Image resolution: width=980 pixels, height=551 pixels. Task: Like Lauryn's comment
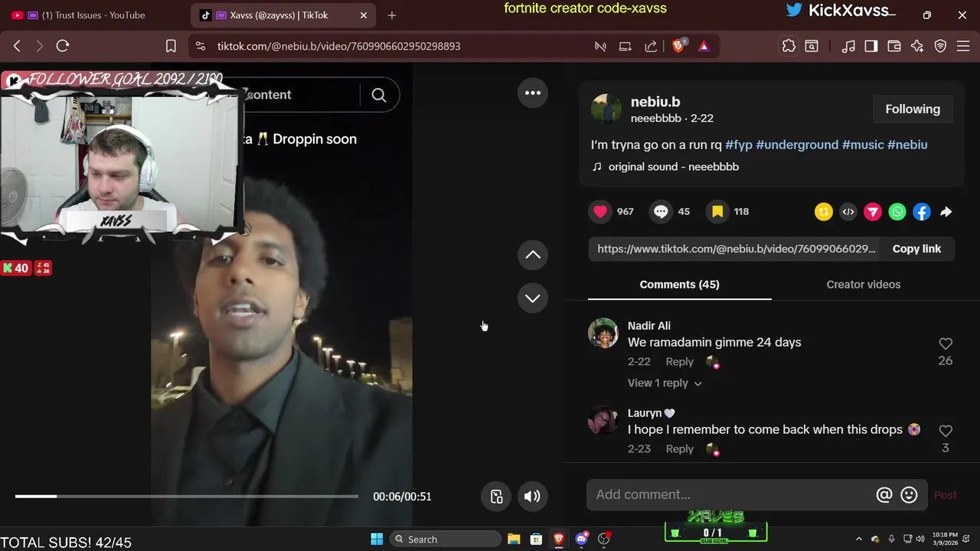(946, 431)
